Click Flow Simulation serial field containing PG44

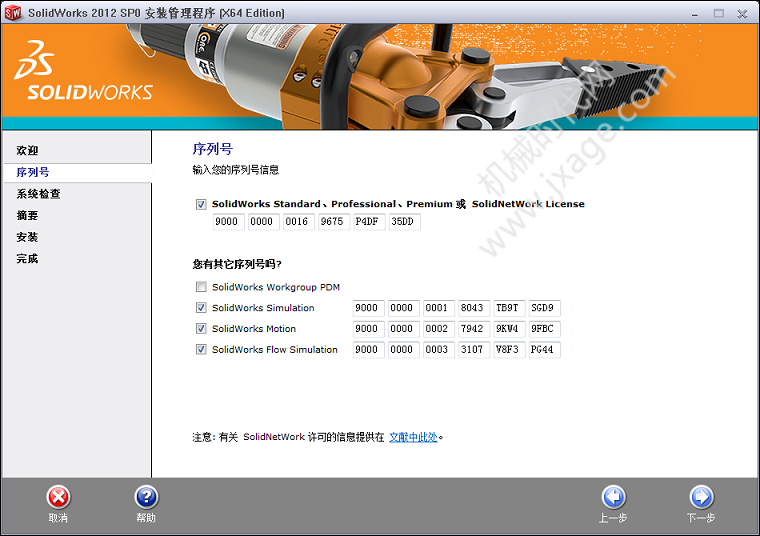click(x=545, y=349)
